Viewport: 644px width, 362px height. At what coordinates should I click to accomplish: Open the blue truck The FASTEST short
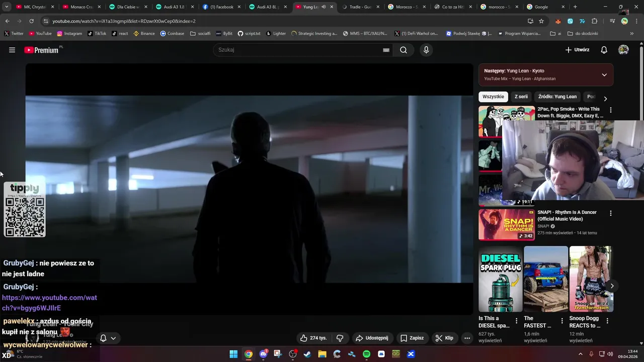(546, 279)
